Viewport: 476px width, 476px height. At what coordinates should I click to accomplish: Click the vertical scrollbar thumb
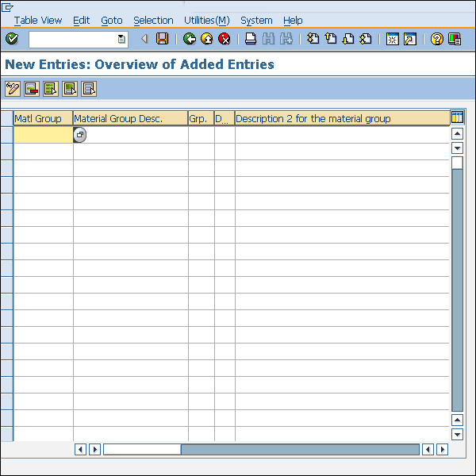457,163
